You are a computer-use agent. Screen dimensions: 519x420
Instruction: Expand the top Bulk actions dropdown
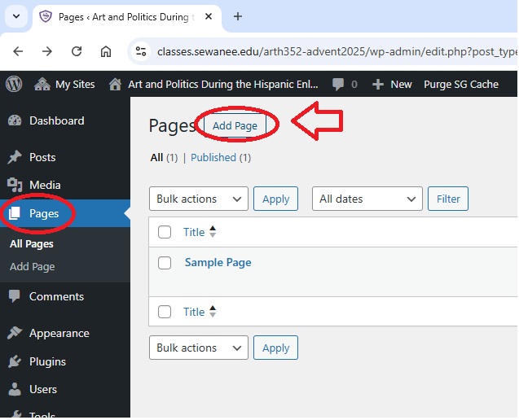(198, 199)
